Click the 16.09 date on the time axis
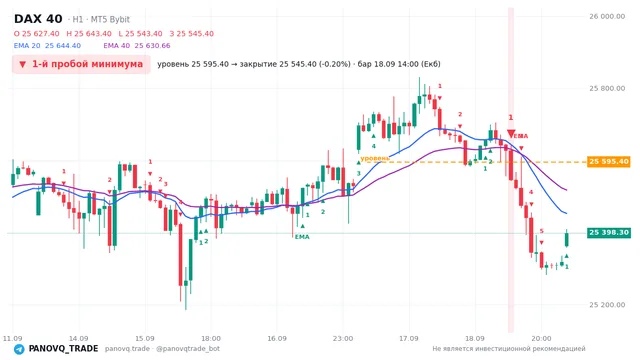640x360 pixels. click(277, 338)
